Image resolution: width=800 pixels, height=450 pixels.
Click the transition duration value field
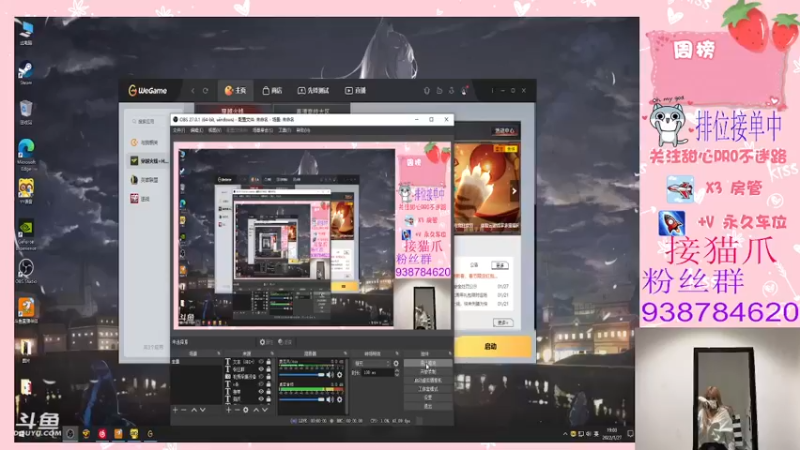click(x=378, y=372)
